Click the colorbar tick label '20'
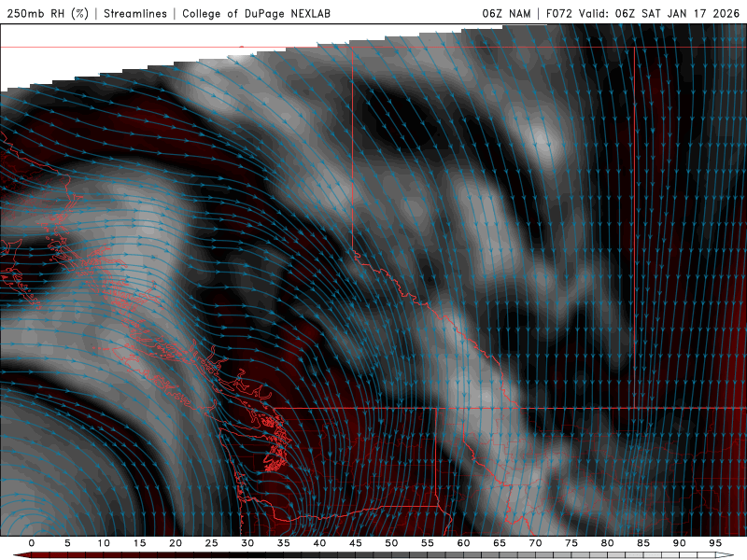This screenshot has height=560, width=747. point(176,543)
